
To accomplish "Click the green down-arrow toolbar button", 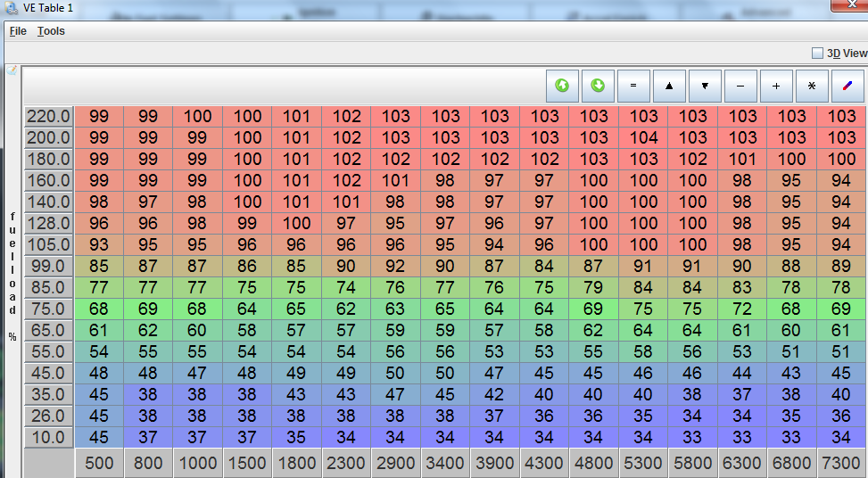I will 598,86.
